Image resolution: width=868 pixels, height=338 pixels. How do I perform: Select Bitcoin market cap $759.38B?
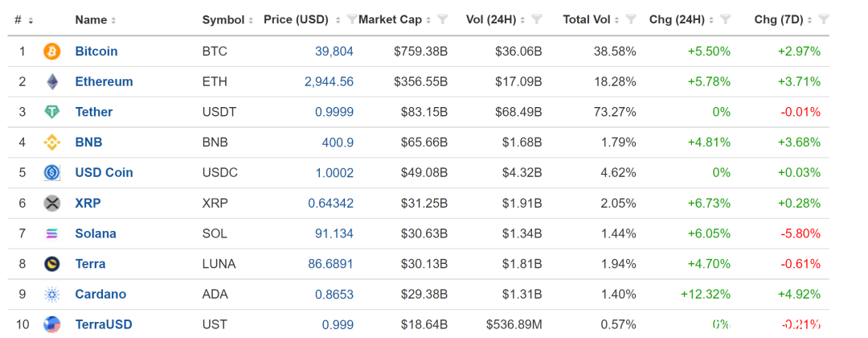pos(420,52)
